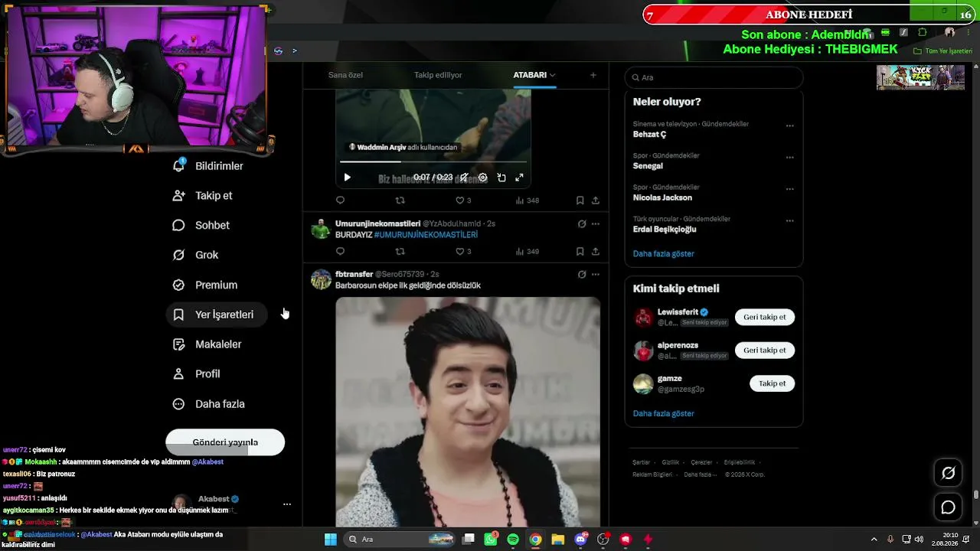Unmute the video volume icon
Viewport: 980px width, 551px height.
pyautogui.click(x=464, y=178)
